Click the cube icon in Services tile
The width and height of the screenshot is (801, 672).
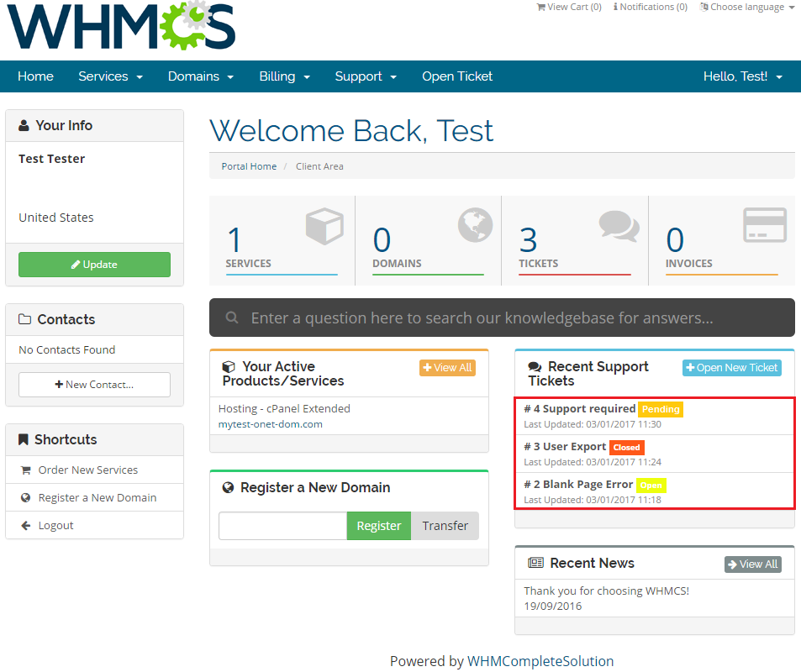[325, 226]
